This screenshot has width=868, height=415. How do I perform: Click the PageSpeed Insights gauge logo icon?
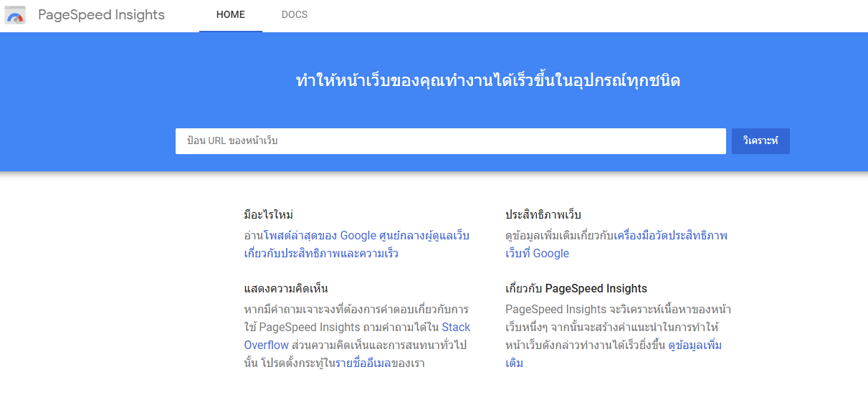coord(15,15)
